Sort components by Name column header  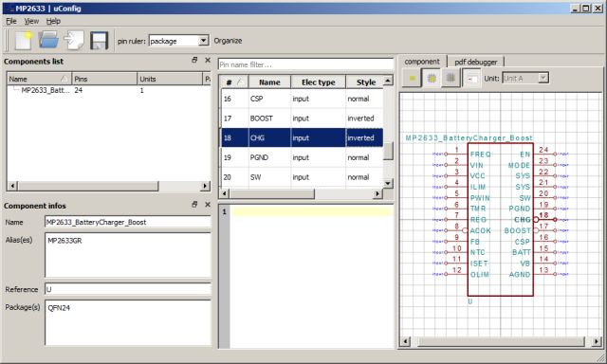tap(39, 79)
